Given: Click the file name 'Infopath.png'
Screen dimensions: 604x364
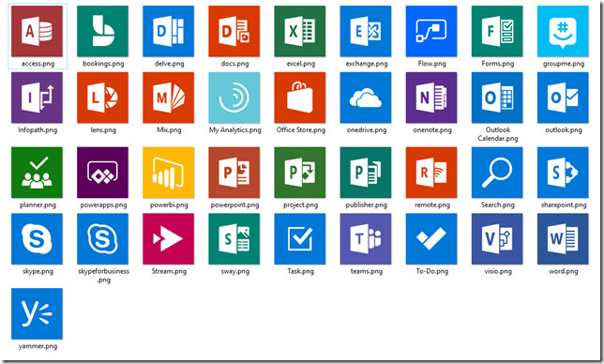Looking at the screenshot, I should pos(38,129).
